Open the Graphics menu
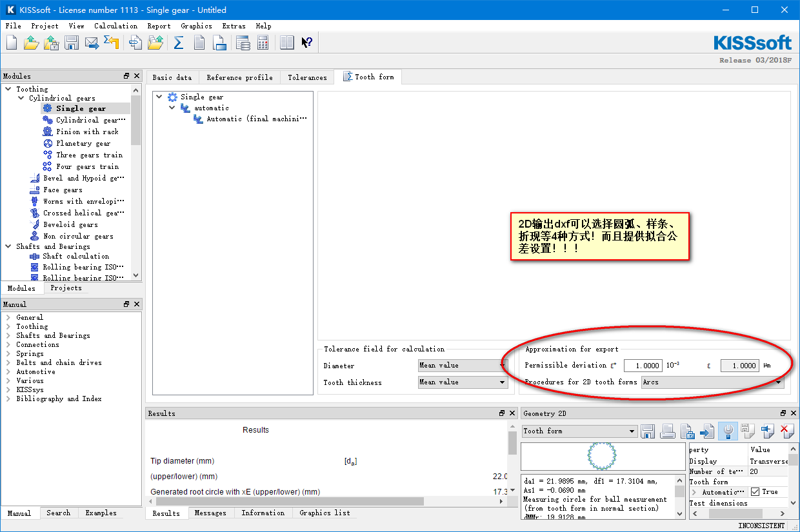Viewport: 800px width, 532px height. tap(196, 26)
